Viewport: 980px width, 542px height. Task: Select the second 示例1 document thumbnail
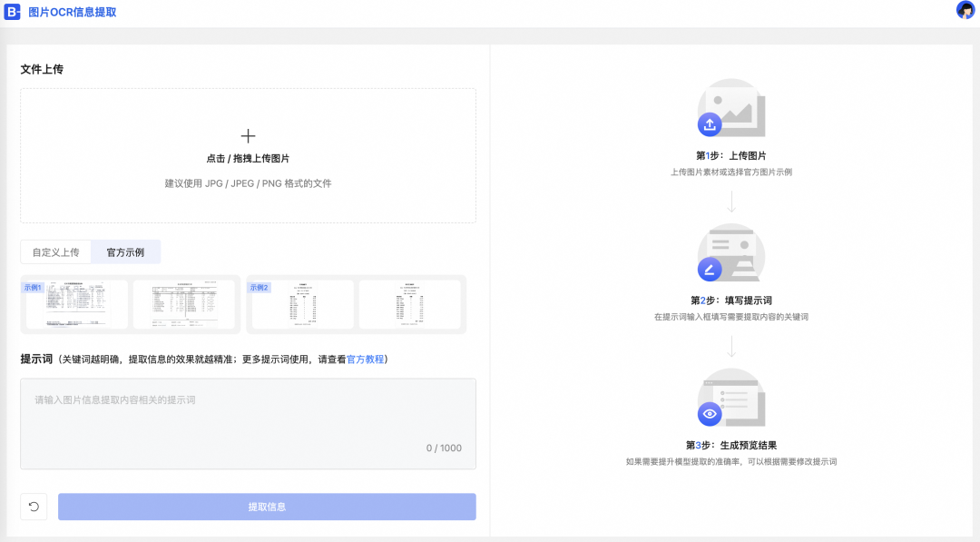pos(184,304)
